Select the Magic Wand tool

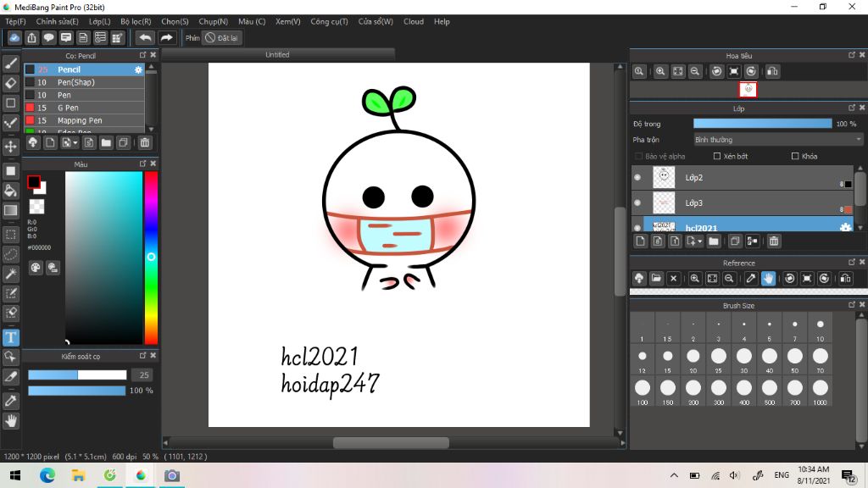coord(11,274)
